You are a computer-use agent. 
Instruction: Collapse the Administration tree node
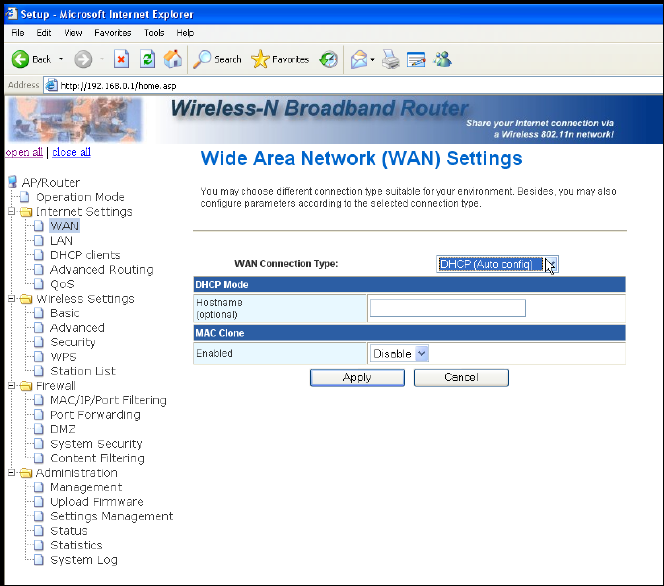(x=11, y=472)
